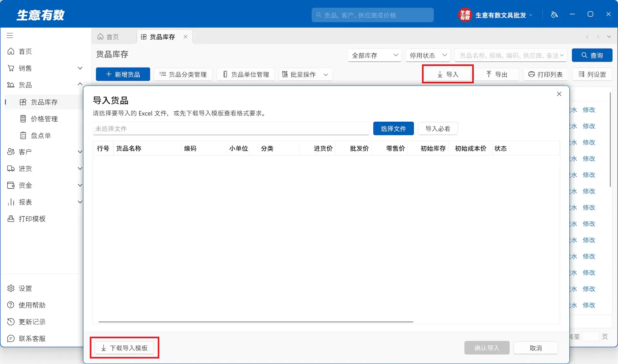Click the 未选择文件 file path field
The image size is (618, 364).
click(x=231, y=129)
